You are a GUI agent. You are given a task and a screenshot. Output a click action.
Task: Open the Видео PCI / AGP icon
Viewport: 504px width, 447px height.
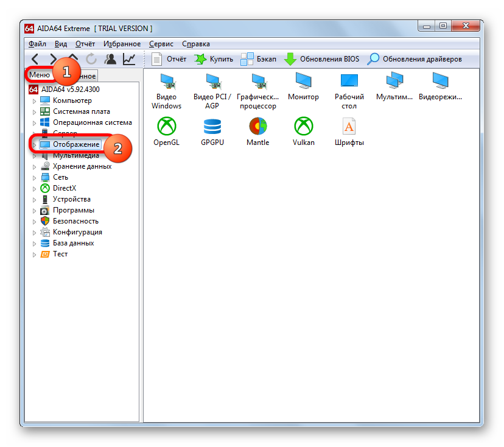[x=212, y=91]
